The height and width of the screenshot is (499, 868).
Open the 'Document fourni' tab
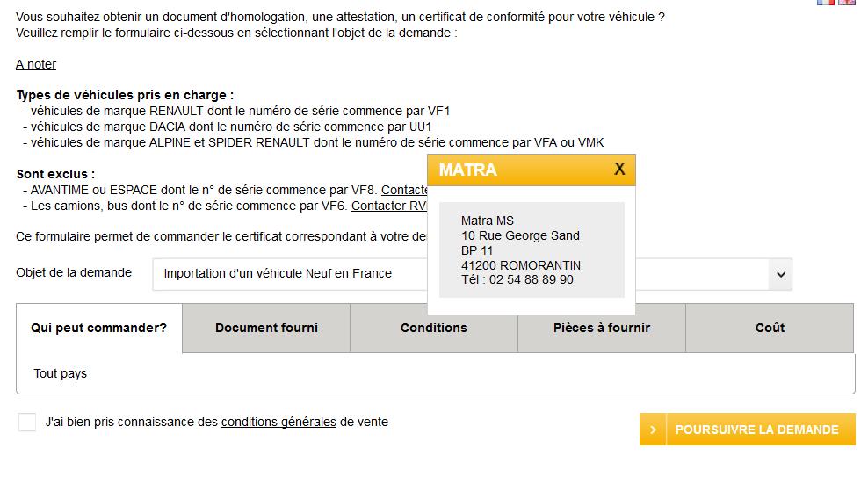[266, 328]
